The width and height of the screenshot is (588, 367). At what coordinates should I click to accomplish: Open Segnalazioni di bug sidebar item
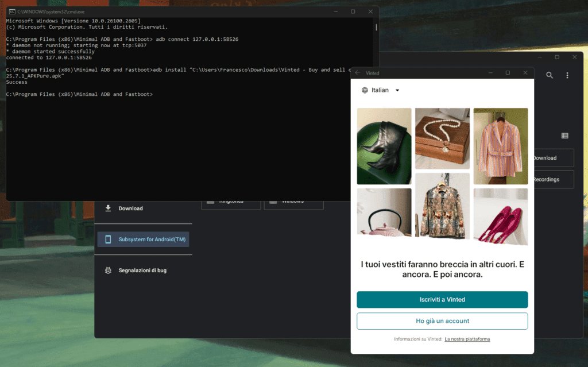pyautogui.click(x=142, y=271)
